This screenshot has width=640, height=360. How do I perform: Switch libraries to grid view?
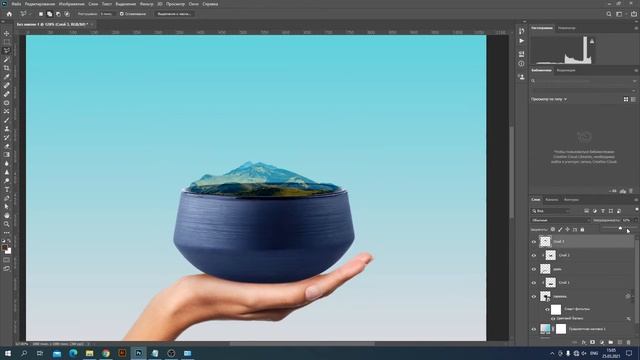coord(626,99)
